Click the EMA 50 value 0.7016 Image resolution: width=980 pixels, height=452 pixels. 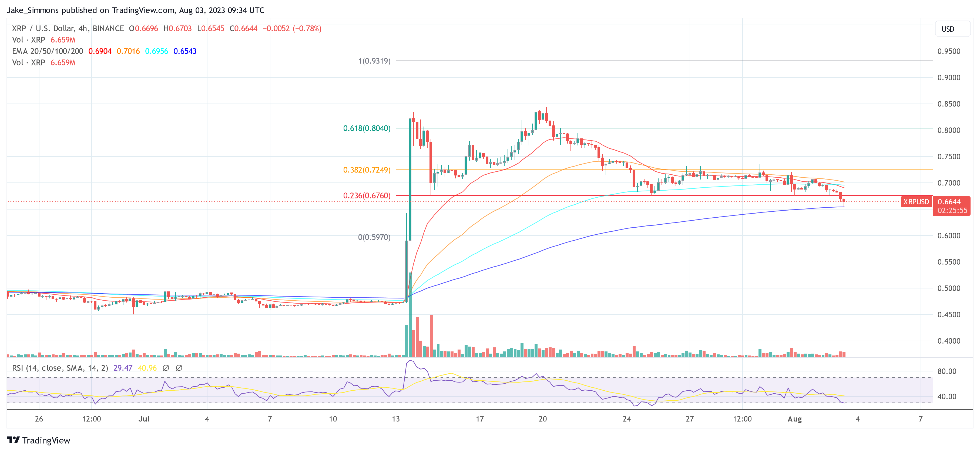(128, 51)
